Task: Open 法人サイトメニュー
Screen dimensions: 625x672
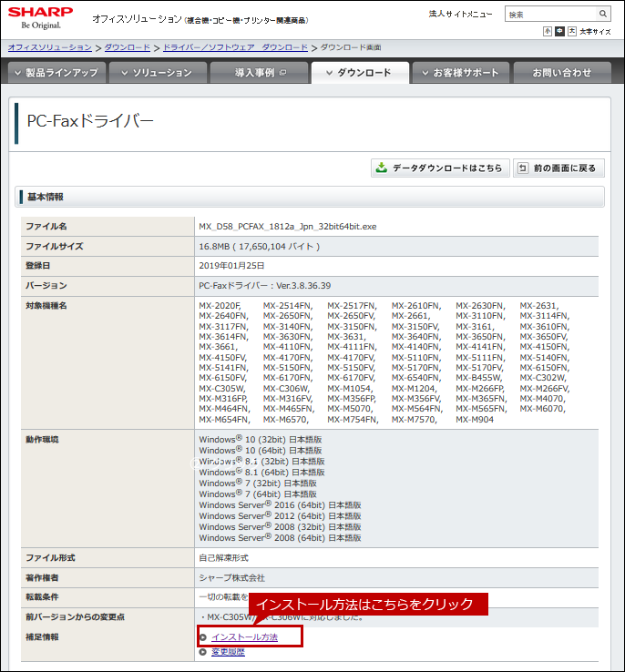Action: 460,15
